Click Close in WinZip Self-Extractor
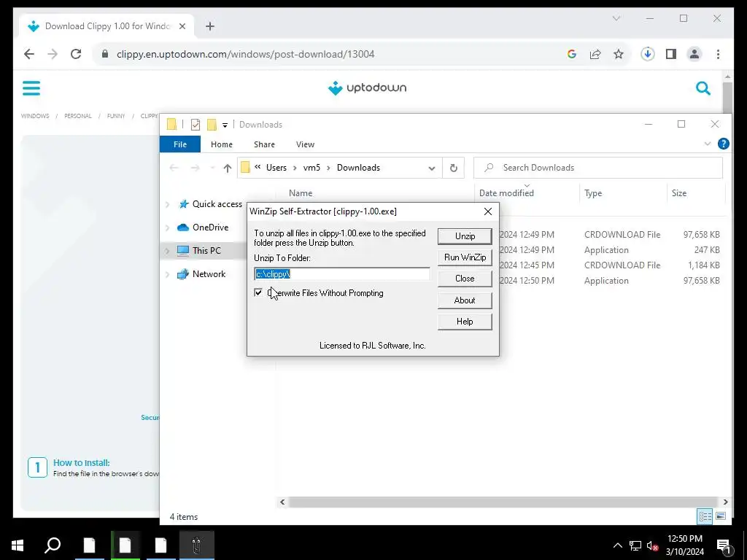 [465, 279]
